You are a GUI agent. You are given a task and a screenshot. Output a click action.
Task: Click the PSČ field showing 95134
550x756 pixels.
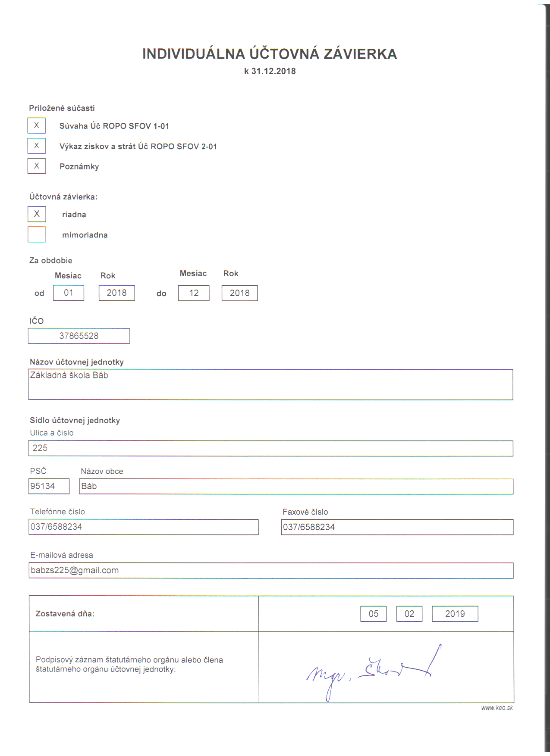[x=49, y=486]
